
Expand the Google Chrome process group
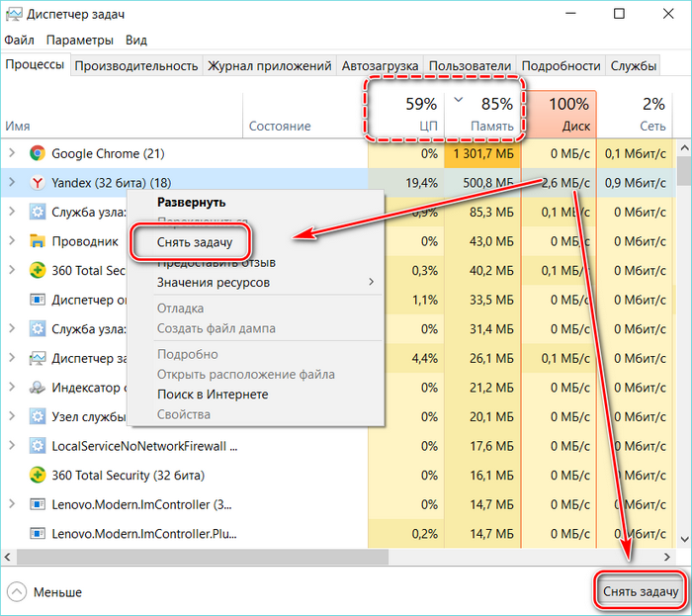pyautogui.click(x=12, y=153)
